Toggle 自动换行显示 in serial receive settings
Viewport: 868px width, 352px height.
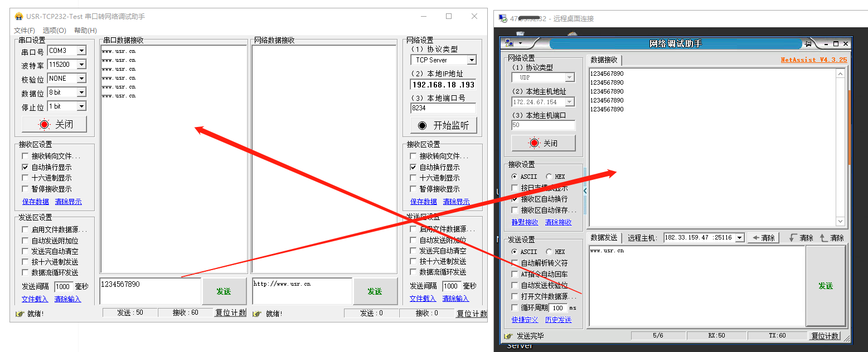pos(25,167)
